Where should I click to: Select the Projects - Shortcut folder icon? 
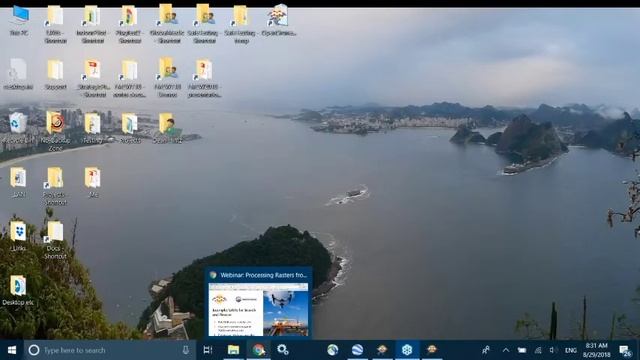(55, 179)
